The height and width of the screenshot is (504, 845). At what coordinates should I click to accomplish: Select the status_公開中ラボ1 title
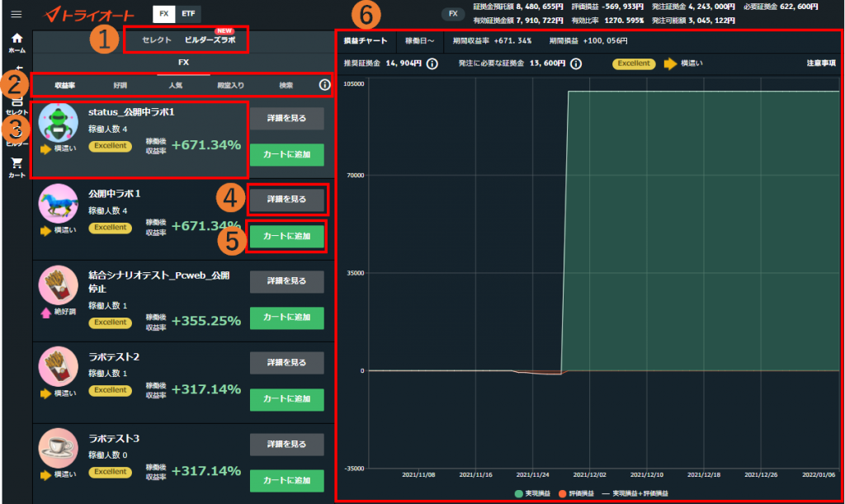point(131,112)
